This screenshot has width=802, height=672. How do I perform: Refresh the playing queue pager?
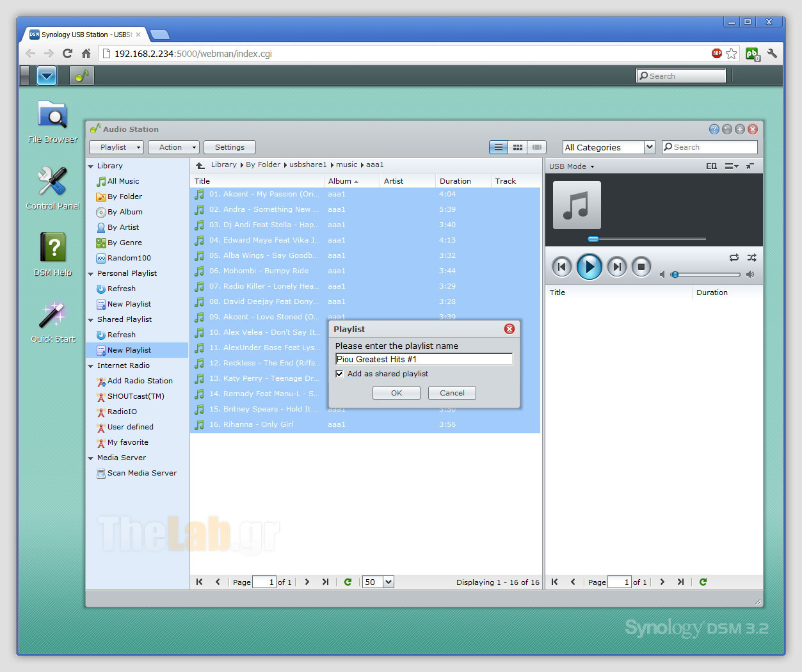(703, 582)
